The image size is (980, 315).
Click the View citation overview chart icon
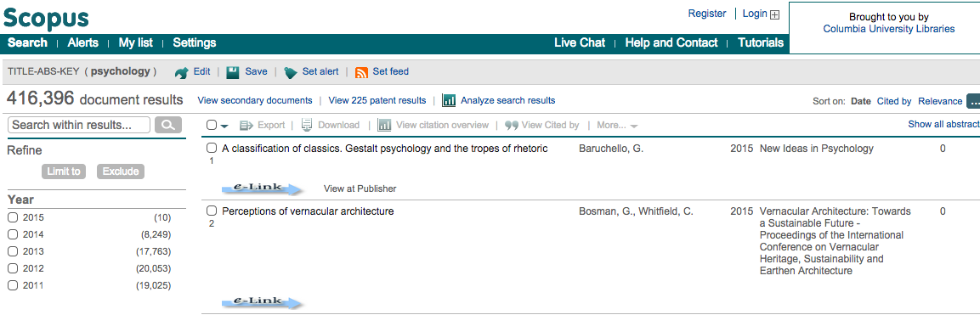[x=385, y=126]
